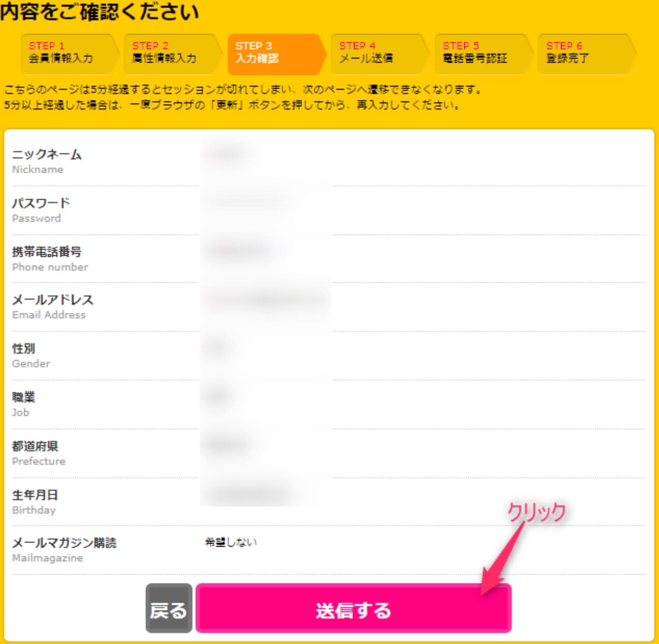Click the メールマガジン購読 Mailmagazine label
The height and width of the screenshot is (644, 659).
[x=64, y=549]
